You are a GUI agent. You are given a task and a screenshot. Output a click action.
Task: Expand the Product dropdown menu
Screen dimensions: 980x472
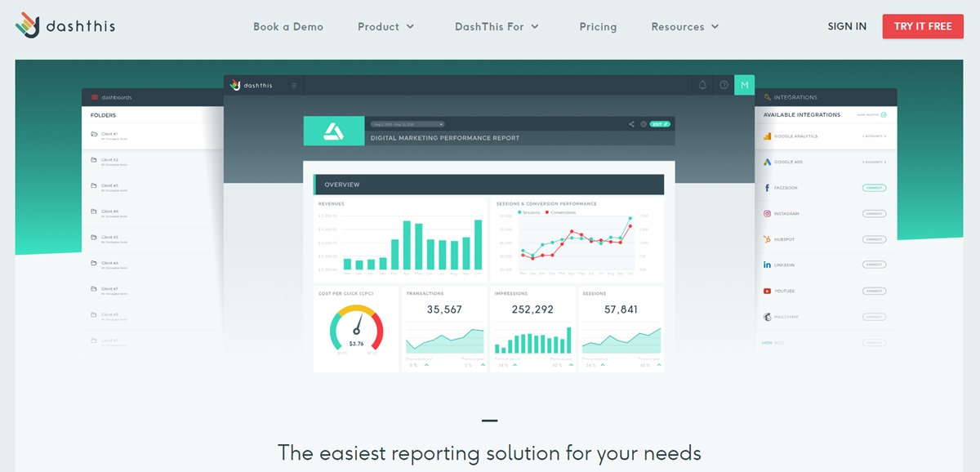coord(386,26)
